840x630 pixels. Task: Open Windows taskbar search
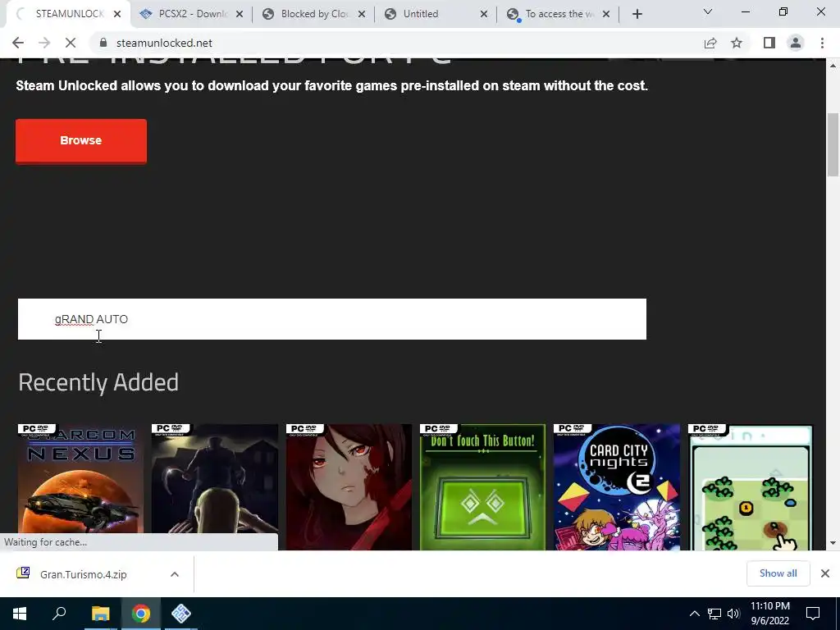coord(59,614)
